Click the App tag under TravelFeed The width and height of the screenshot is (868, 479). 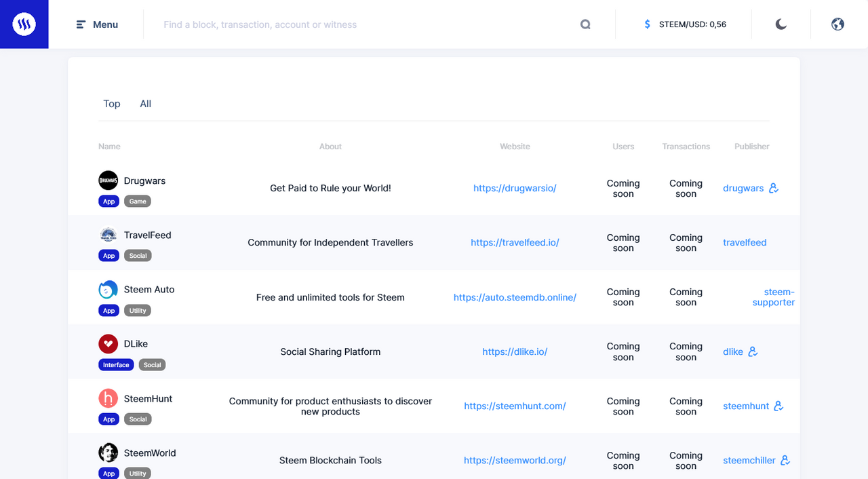[108, 256]
